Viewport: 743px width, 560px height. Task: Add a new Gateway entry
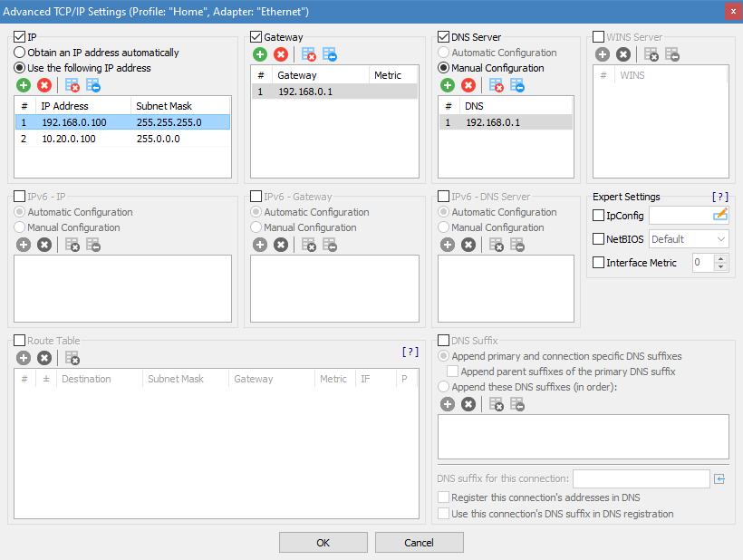click(260, 54)
